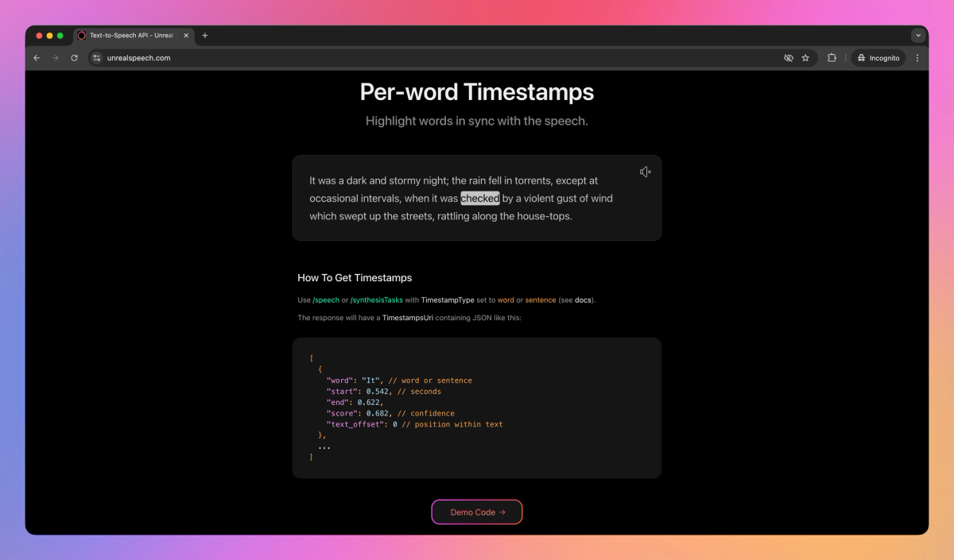Reload the unrealspeech.com page

point(75,58)
